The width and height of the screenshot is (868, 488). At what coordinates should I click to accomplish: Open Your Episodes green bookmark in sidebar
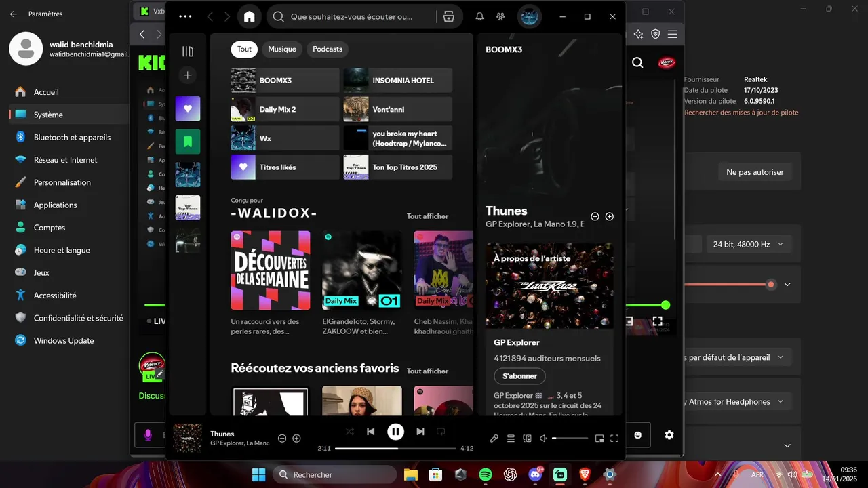188,142
